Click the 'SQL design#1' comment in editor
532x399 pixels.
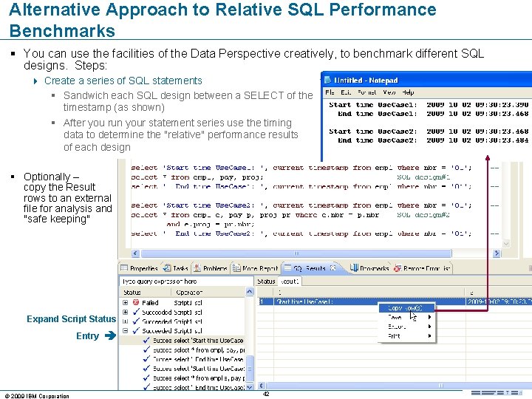(x=423, y=177)
